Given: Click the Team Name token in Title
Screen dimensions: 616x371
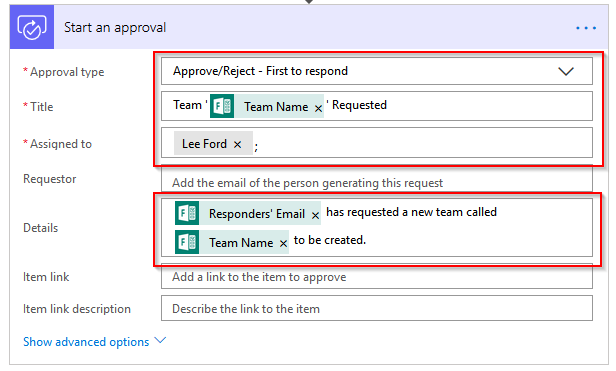Looking at the screenshot, I should point(276,107).
